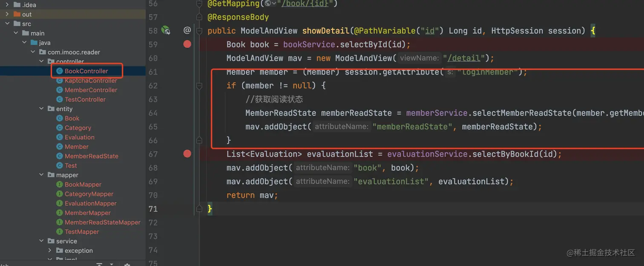Open TestMapper interface
The height and width of the screenshot is (266, 644).
82,232
